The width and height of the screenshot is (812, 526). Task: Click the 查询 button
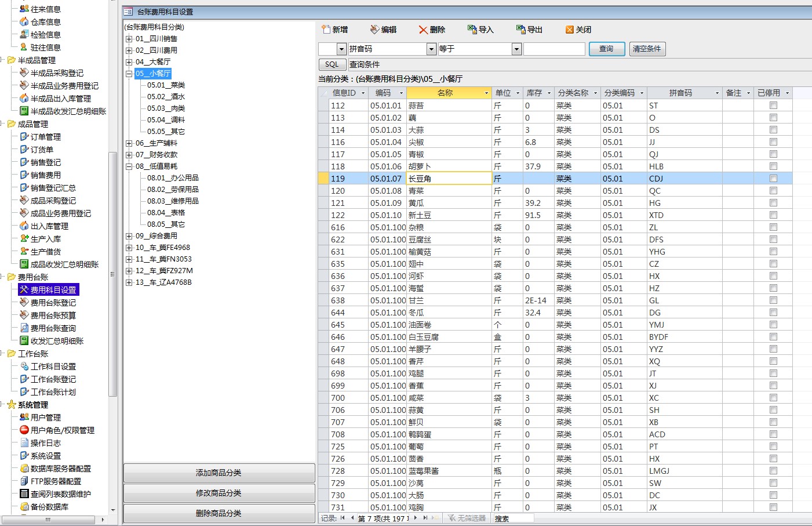coord(607,49)
